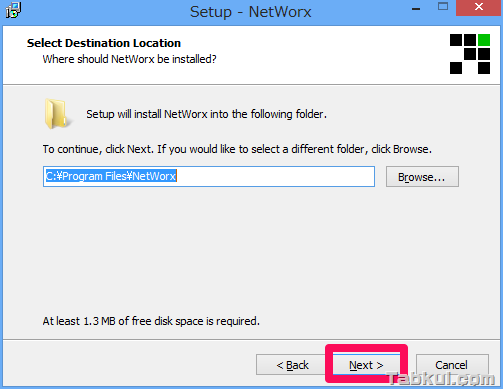The image size is (503, 389).
Task: Click the 'Setup - NetWorx' window title
Action: click(251, 12)
